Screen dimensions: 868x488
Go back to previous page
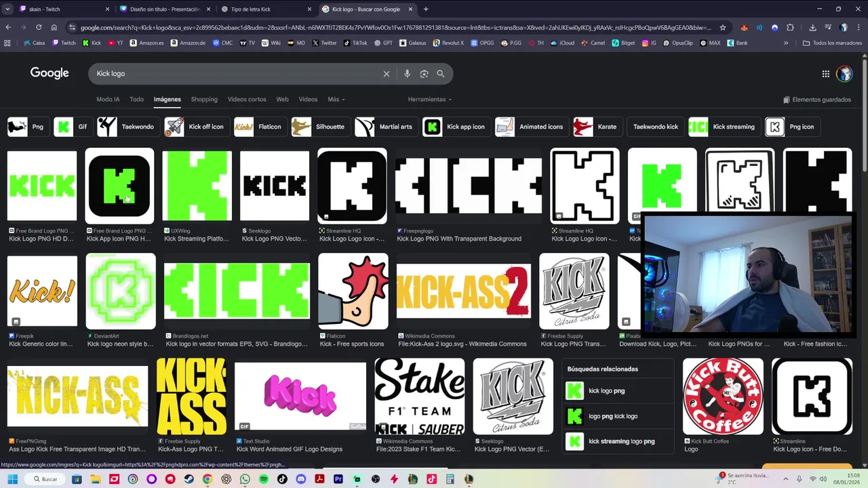(8, 28)
